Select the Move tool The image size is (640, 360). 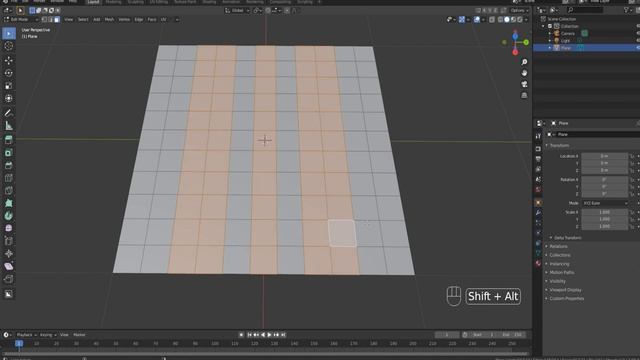pos(9,60)
